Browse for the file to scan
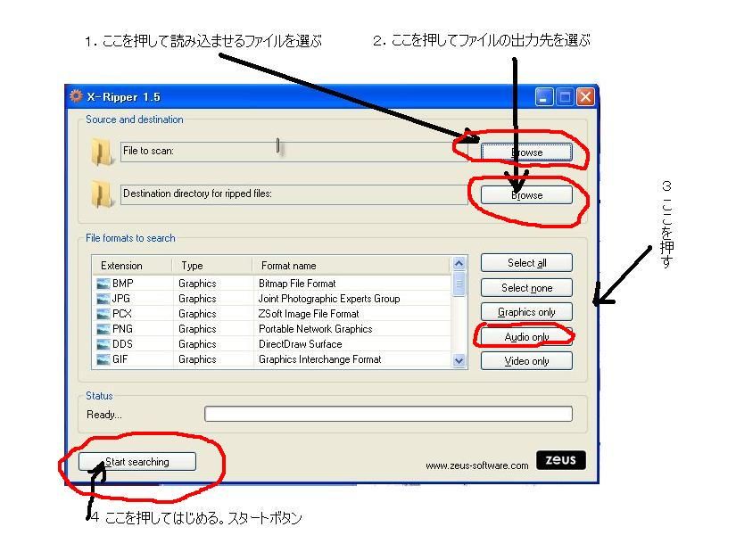 [x=526, y=152]
